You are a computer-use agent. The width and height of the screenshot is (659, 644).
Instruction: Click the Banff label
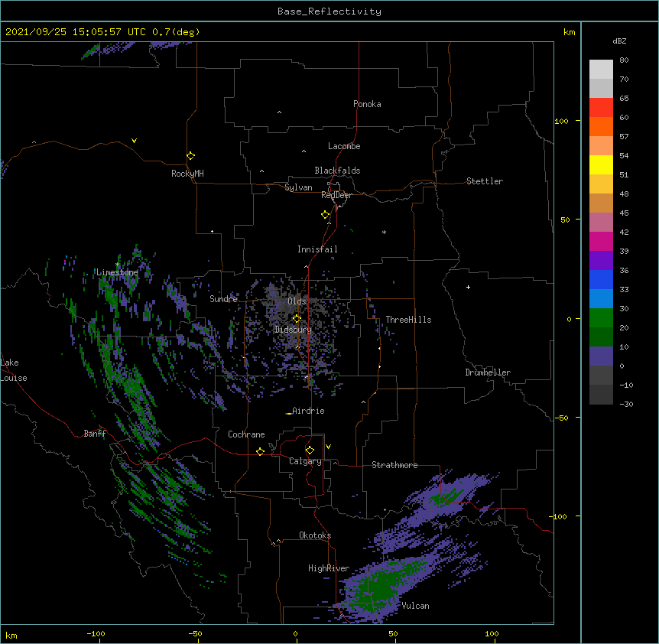coord(95,434)
